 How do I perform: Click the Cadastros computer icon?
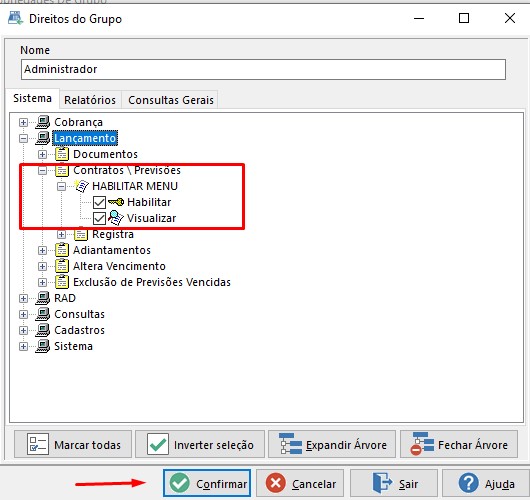[x=43, y=330]
